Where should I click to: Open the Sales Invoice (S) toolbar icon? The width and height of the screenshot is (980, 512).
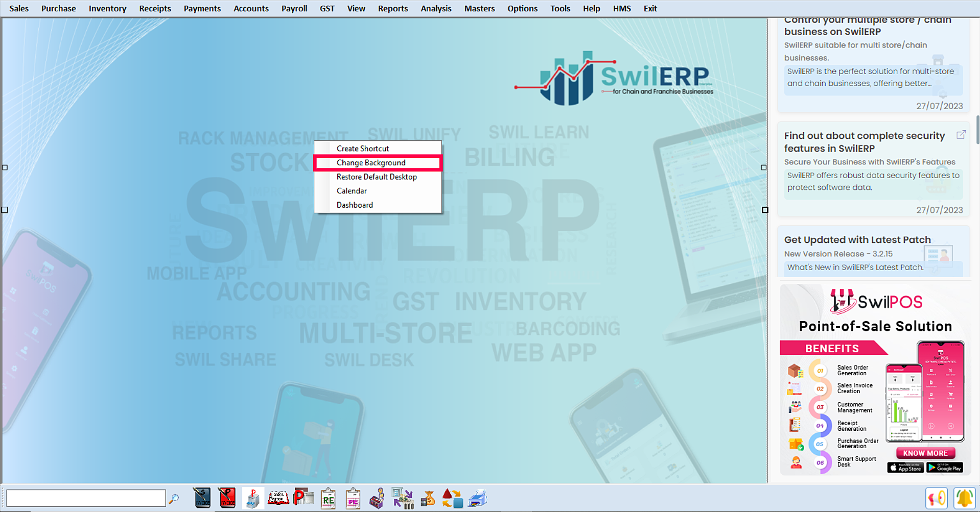202,498
